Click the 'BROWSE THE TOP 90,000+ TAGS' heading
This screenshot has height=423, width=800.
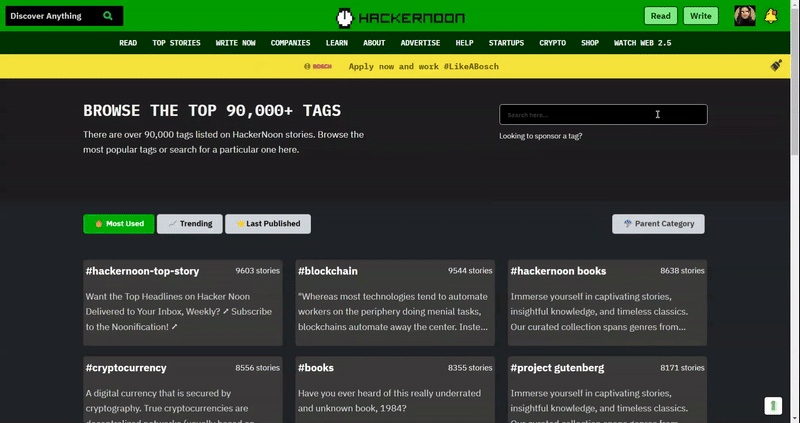point(212,111)
